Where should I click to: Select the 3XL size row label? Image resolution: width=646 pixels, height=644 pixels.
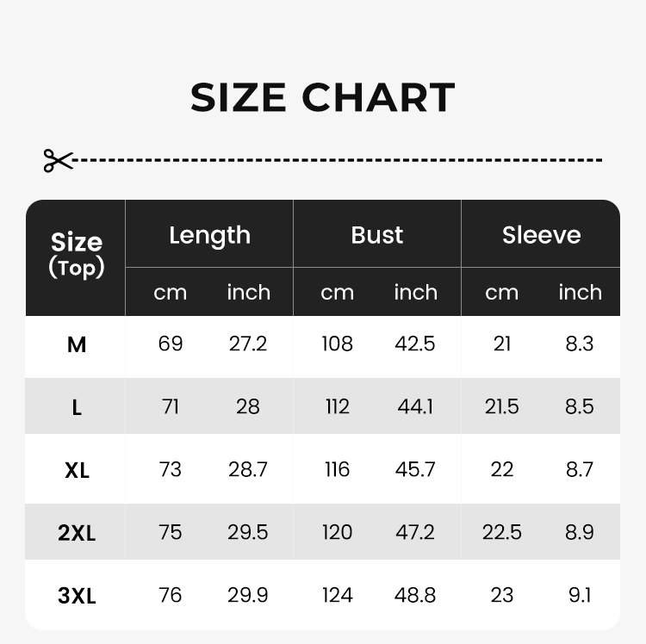point(77,596)
